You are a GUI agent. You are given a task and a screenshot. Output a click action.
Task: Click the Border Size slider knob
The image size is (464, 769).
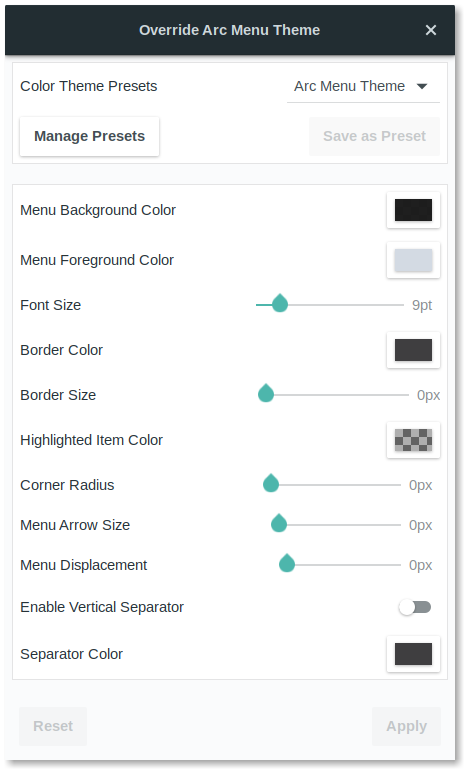(266, 393)
